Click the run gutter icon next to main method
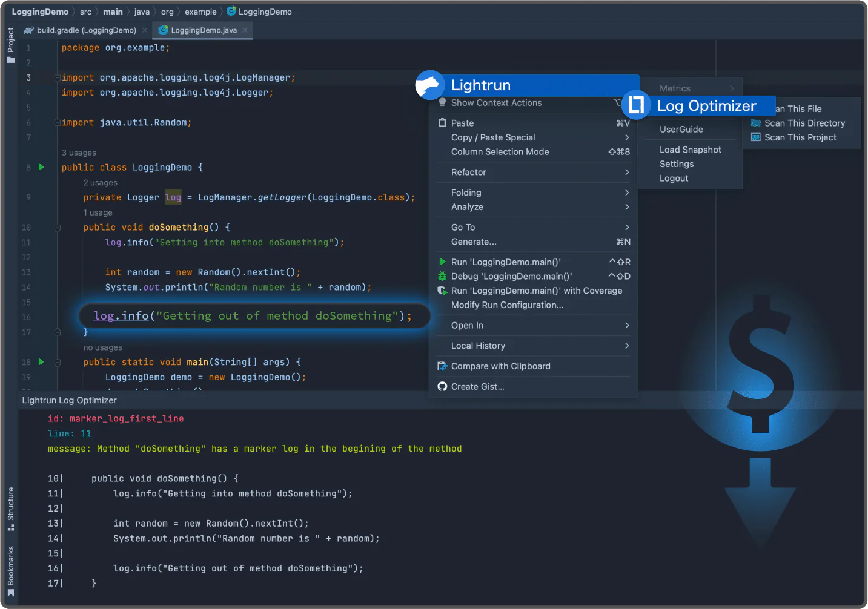The image size is (868, 609). coord(41,361)
